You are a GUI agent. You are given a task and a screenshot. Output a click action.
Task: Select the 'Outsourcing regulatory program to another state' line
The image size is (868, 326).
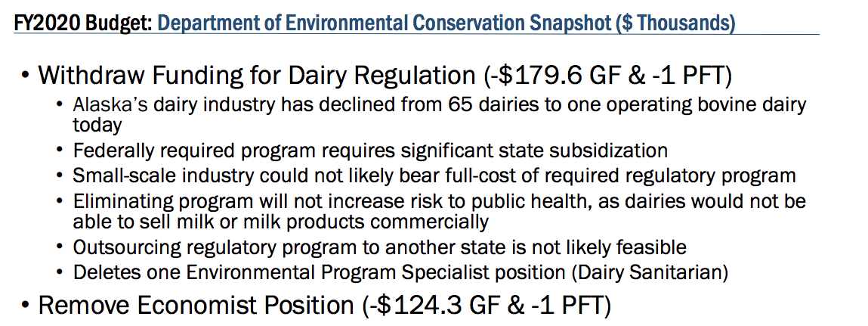tap(379, 247)
